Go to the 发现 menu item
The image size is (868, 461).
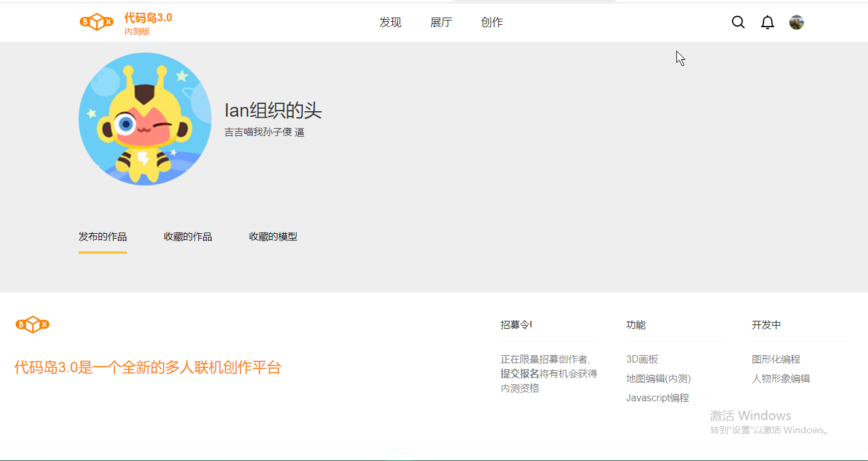(390, 22)
